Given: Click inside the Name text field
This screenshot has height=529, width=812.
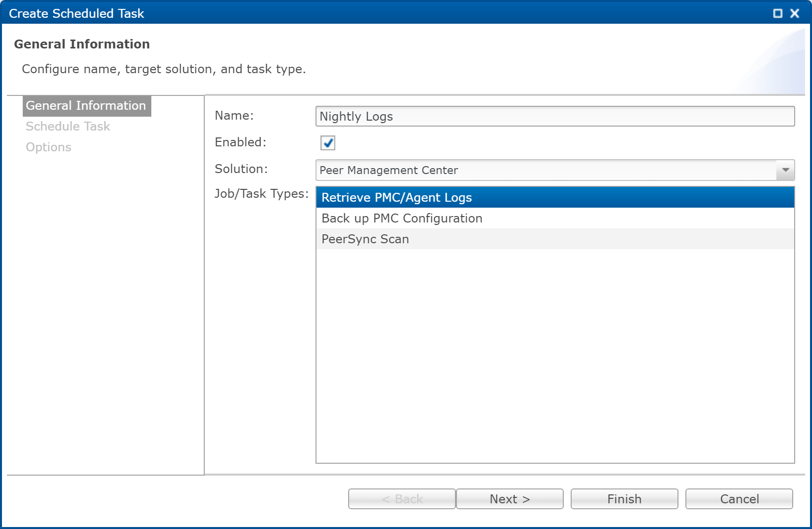Looking at the screenshot, I should click(554, 116).
